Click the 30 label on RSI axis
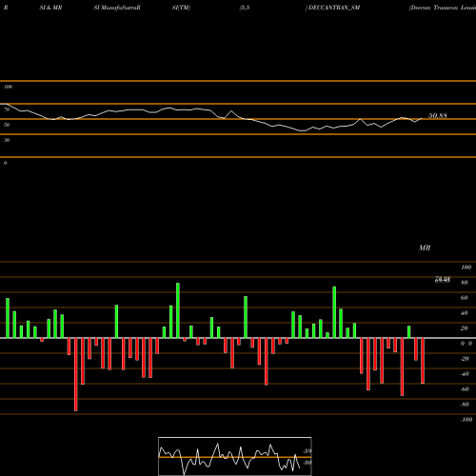 click(x=7, y=140)
